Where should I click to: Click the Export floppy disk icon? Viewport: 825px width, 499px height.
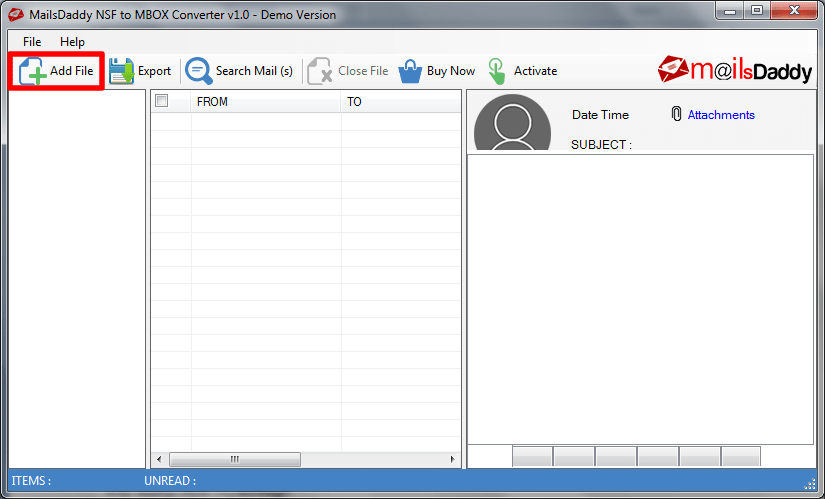point(122,71)
